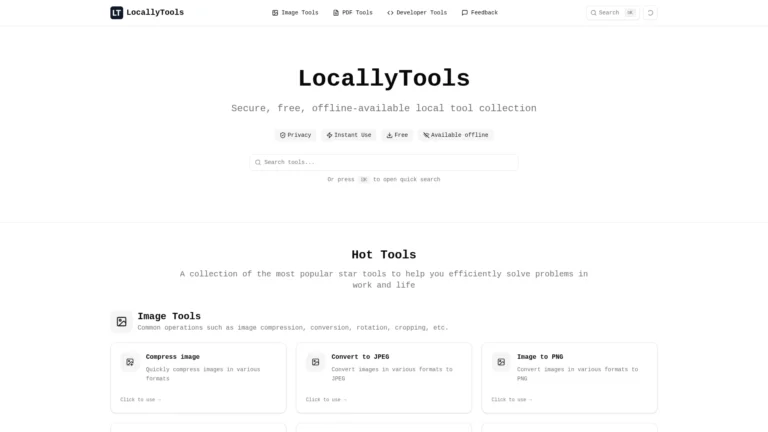
Task: Click the Image to PNG card icon
Action: (501, 362)
